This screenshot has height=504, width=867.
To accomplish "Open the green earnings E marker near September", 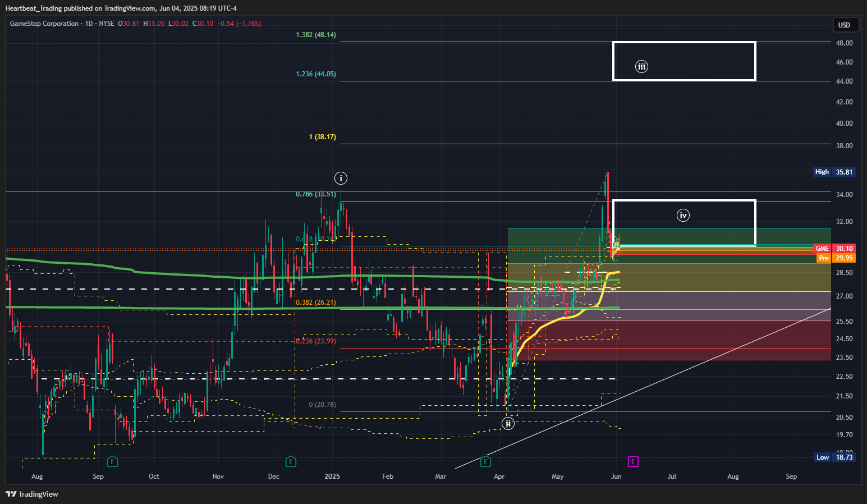I will tap(112, 461).
